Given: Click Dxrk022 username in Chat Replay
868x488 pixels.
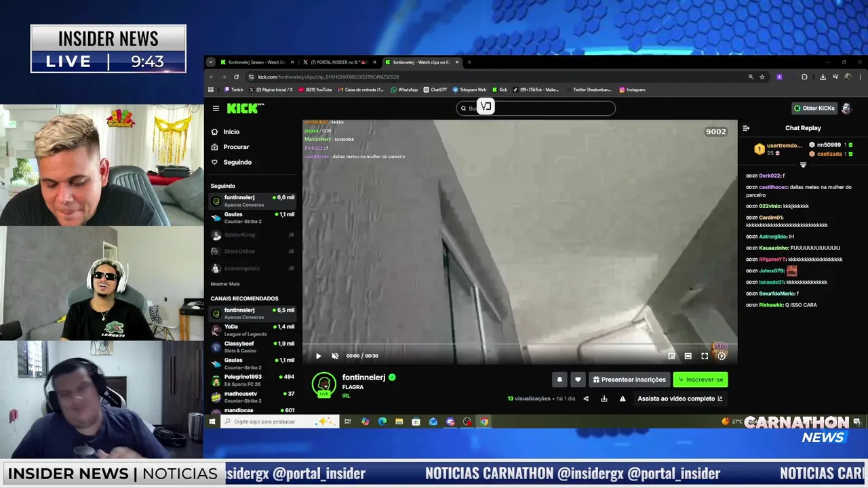Looking at the screenshot, I should pos(770,176).
